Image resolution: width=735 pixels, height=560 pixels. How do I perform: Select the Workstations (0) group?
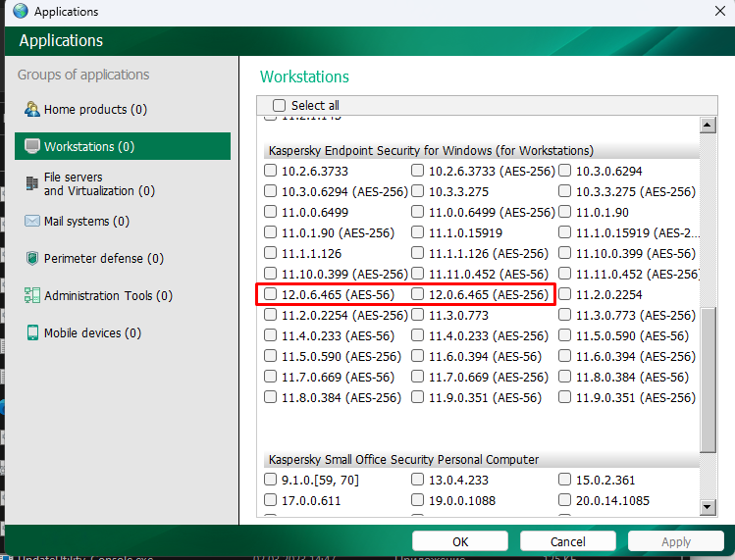[123, 146]
